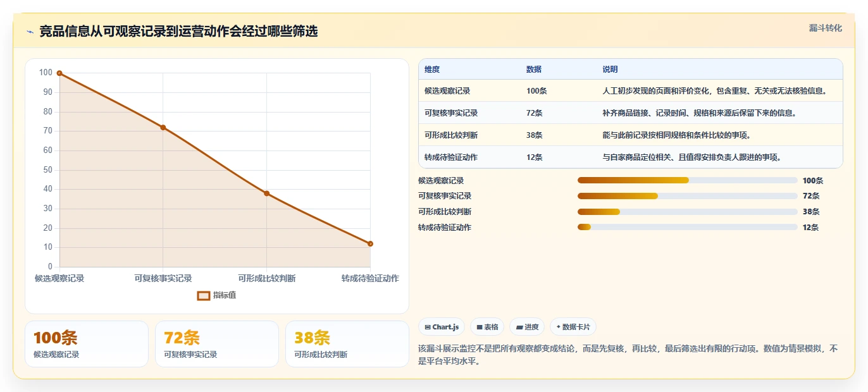Click the y-axis tick label 0
This screenshot has width=868, height=392.
[x=50, y=267]
